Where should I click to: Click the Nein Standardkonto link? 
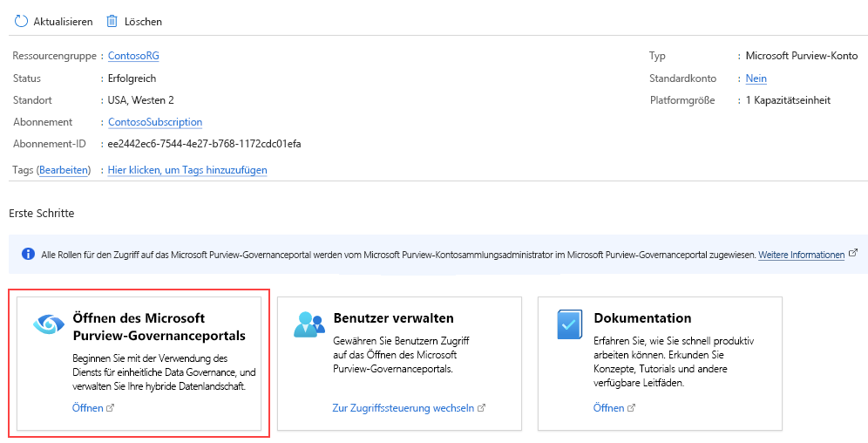point(756,78)
